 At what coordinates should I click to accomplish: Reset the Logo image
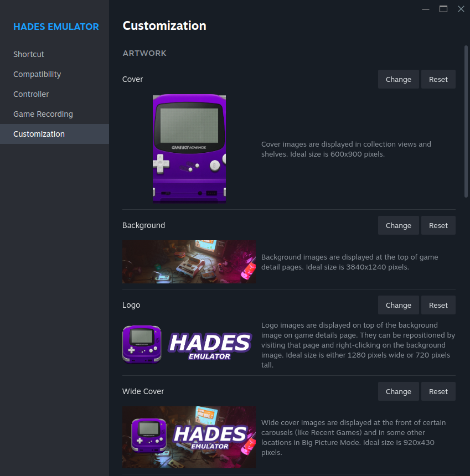click(x=438, y=305)
